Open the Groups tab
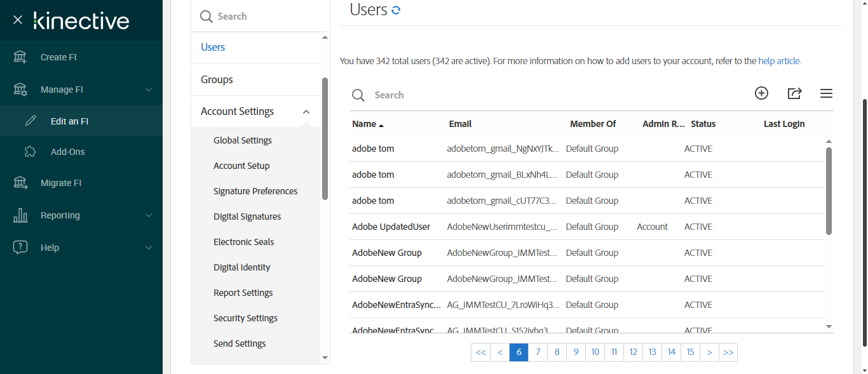868x374 pixels. [217, 79]
